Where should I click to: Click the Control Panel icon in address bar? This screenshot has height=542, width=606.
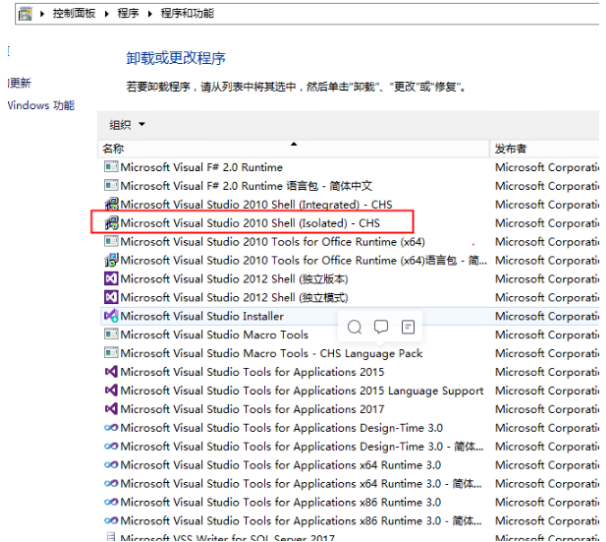[24, 14]
